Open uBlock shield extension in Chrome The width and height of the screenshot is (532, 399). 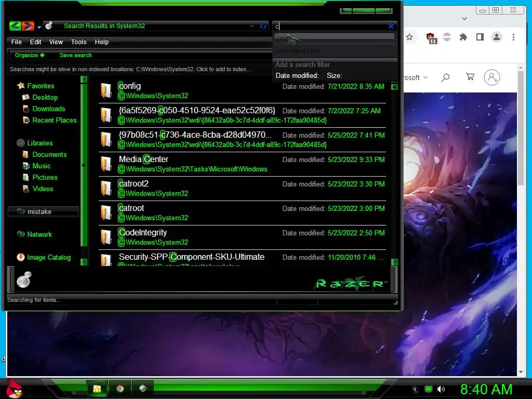pyautogui.click(x=431, y=37)
